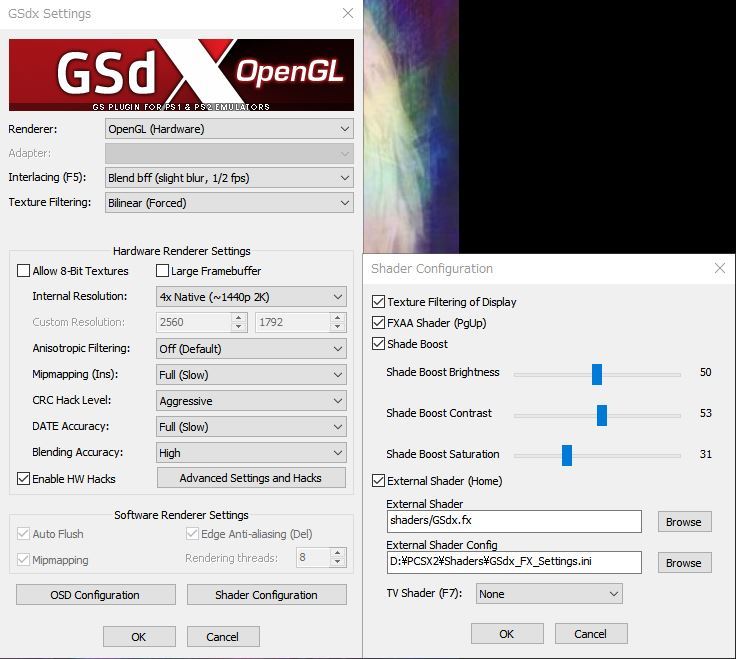Click the "Hardware Renderer Settings" group label
The width and height of the screenshot is (736, 659).
pyautogui.click(x=182, y=251)
